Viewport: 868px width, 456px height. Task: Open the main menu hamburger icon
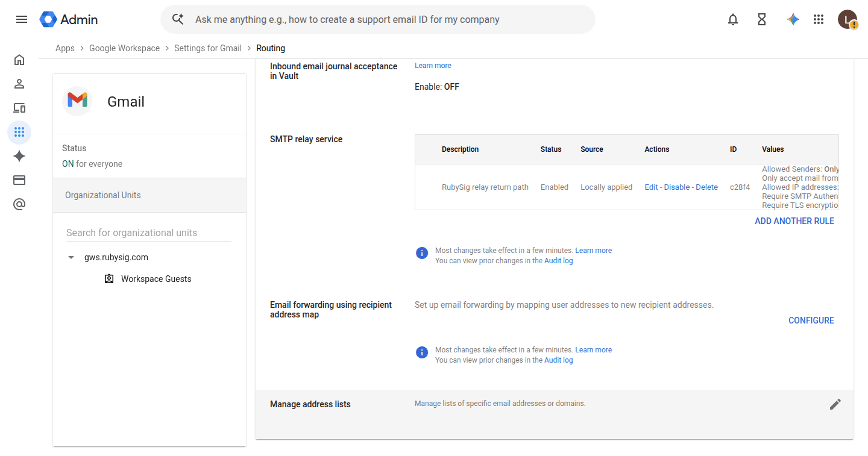(x=22, y=19)
